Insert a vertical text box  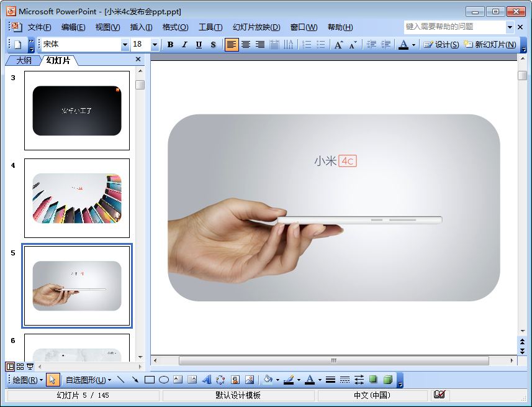click(x=192, y=380)
